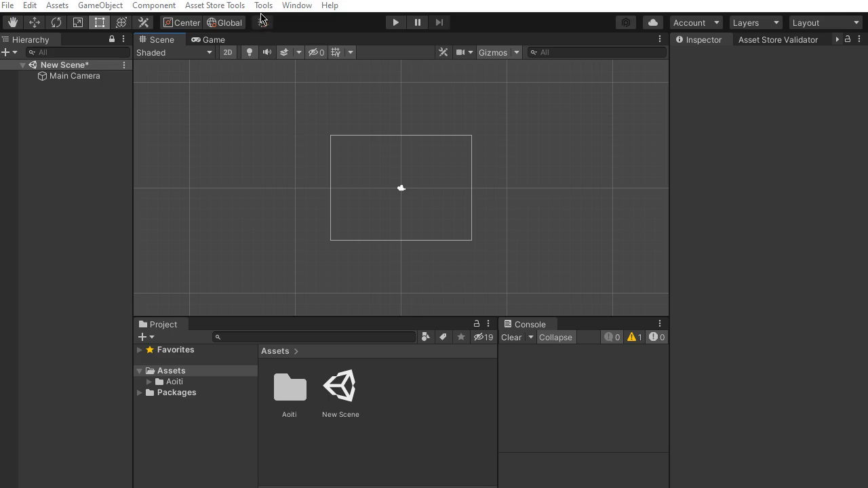
Task: Click the Hierarchy search field
Action: coord(78,52)
